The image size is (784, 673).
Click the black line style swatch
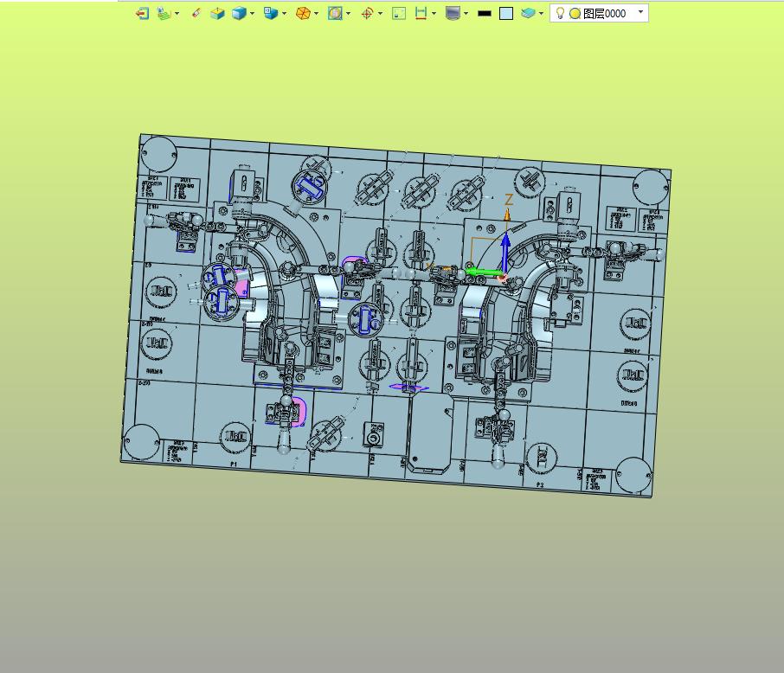pyautogui.click(x=485, y=14)
